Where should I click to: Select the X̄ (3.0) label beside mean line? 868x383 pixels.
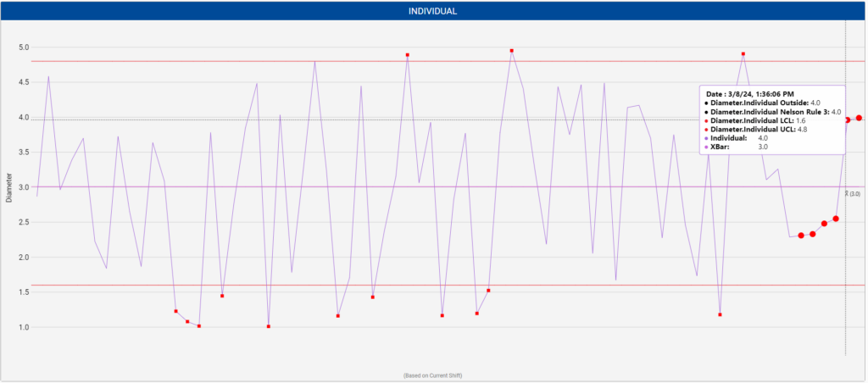coord(853,193)
